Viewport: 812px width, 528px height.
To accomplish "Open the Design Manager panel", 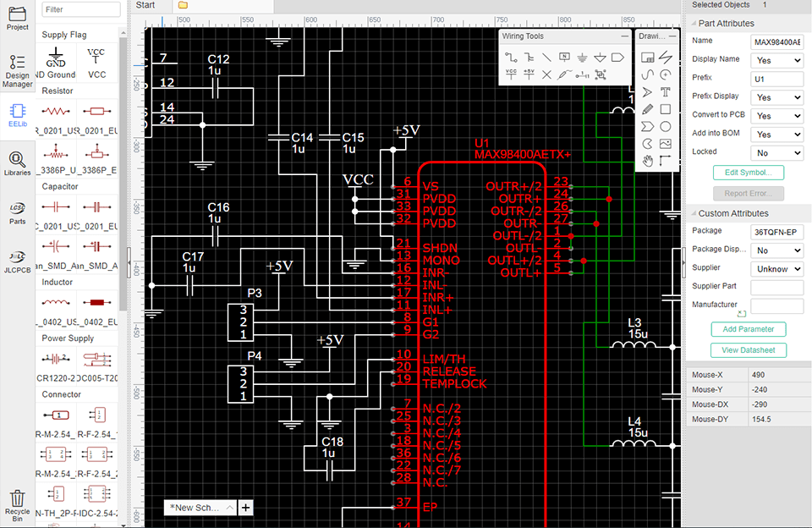I will coord(18,71).
